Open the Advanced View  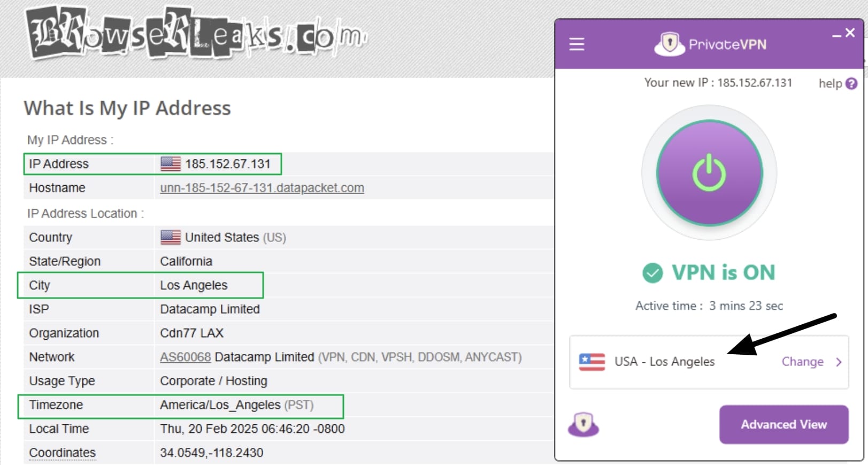tap(783, 424)
